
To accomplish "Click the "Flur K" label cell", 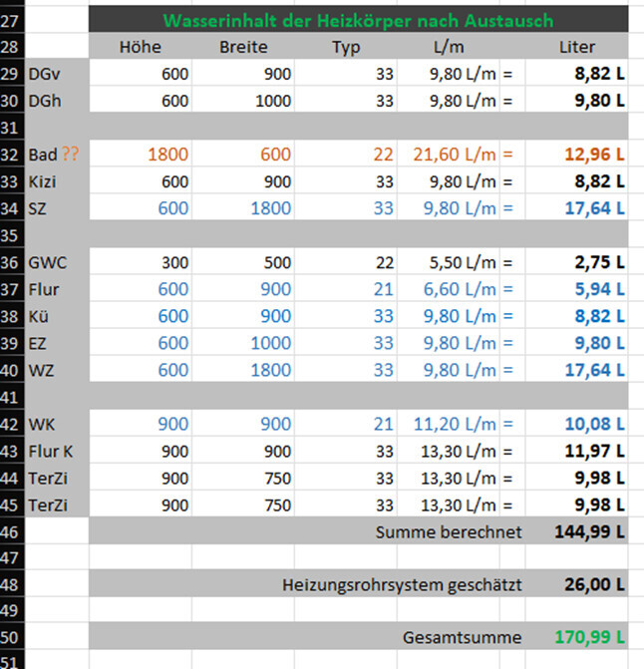I will [x=51, y=452].
